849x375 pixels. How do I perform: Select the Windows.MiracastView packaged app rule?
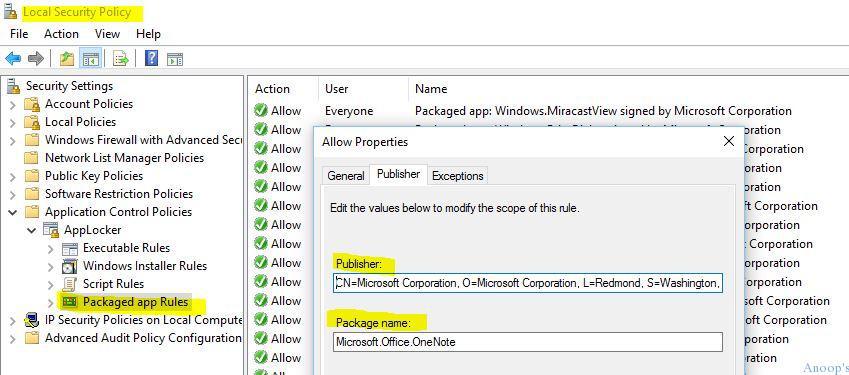click(603, 111)
